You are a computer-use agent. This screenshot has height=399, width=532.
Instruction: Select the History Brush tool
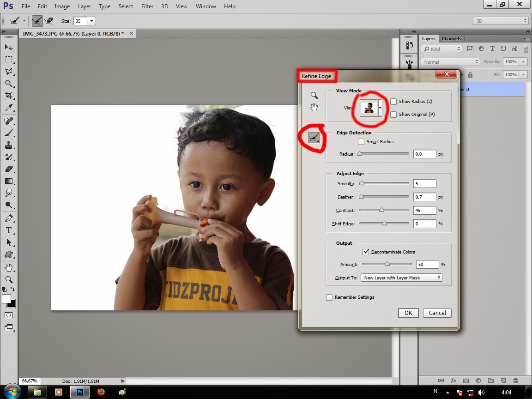point(9,157)
